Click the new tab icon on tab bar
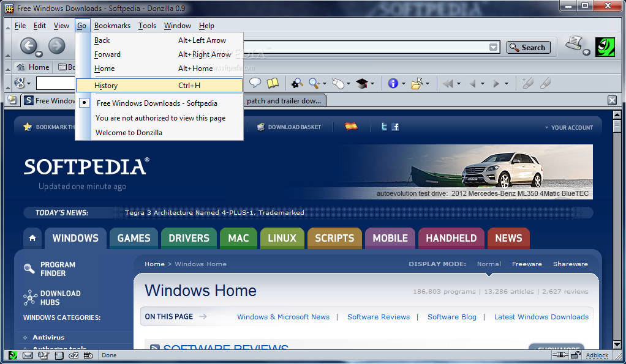 click(x=12, y=100)
